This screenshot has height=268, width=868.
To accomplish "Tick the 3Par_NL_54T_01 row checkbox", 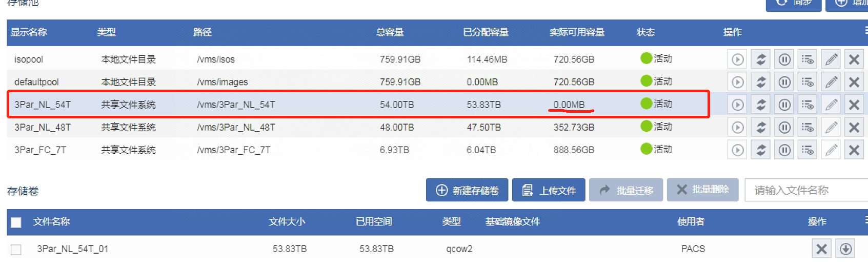I will tap(16, 250).
